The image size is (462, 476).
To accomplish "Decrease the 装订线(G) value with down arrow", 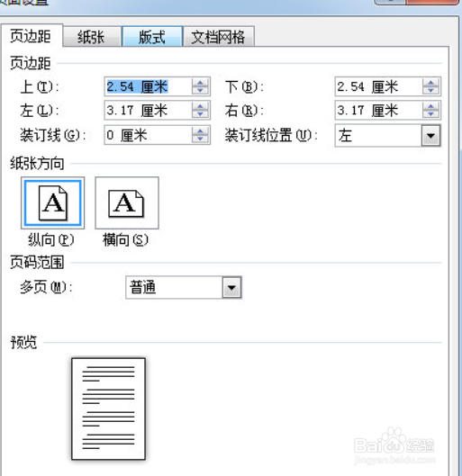I will click(x=201, y=139).
